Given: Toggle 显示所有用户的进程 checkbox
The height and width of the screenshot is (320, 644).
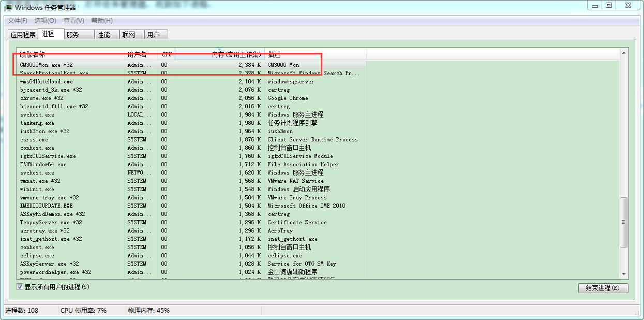Looking at the screenshot, I should tap(20, 287).
